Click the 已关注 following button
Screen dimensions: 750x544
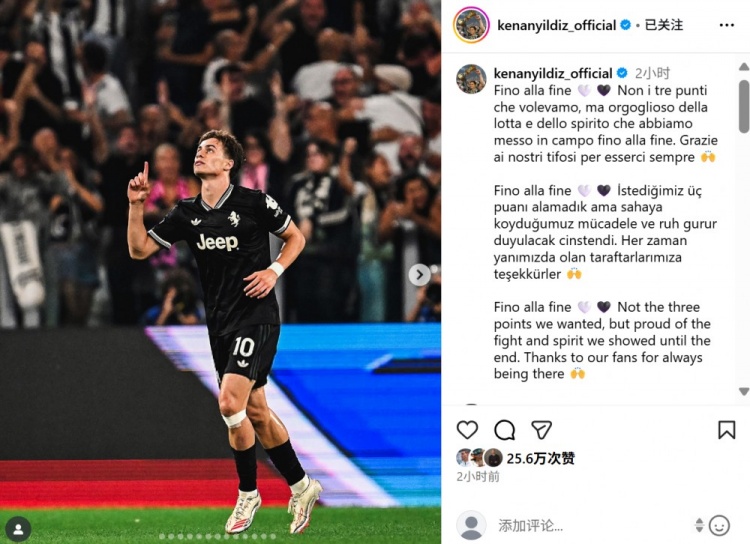click(x=663, y=25)
